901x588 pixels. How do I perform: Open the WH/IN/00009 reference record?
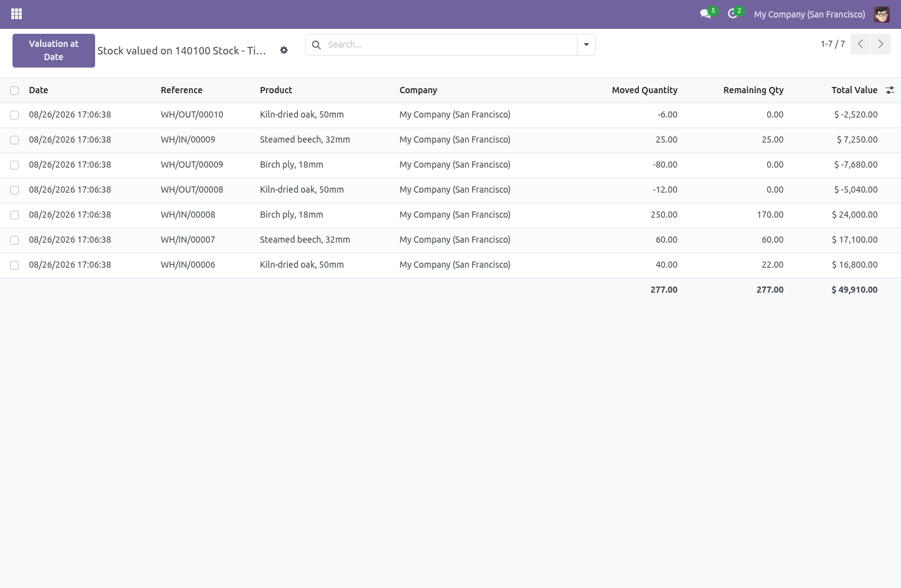[x=188, y=139]
